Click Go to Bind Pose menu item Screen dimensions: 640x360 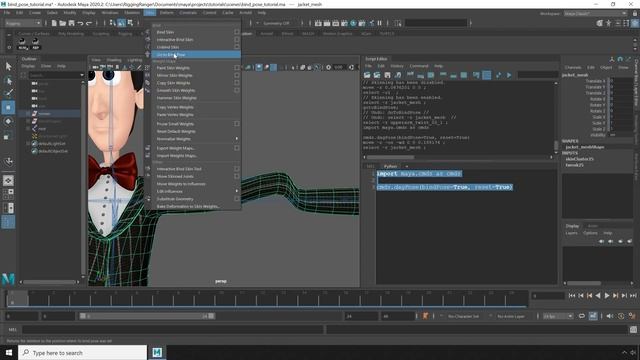[x=196, y=54]
